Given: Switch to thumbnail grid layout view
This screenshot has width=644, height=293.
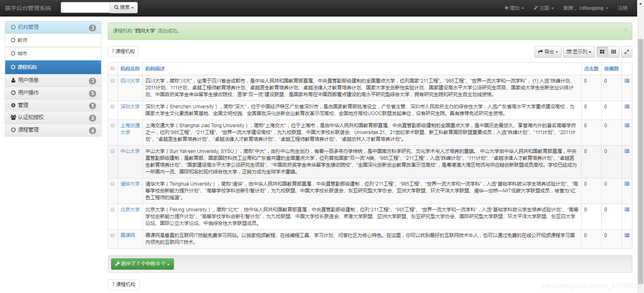Looking at the screenshot, I should [x=613, y=52].
